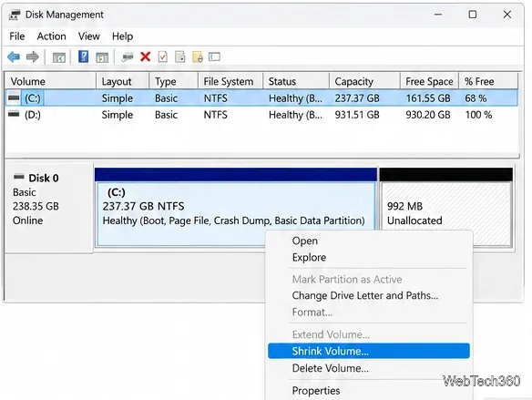
Task: Click Simple layout in the (D:) row
Action: (x=118, y=115)
